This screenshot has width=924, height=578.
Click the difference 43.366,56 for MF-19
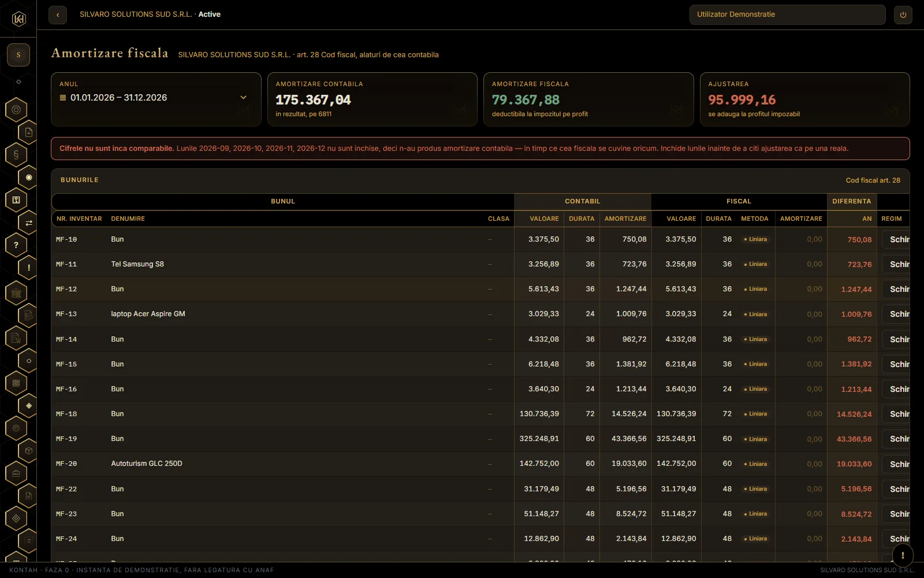[854, 439]
